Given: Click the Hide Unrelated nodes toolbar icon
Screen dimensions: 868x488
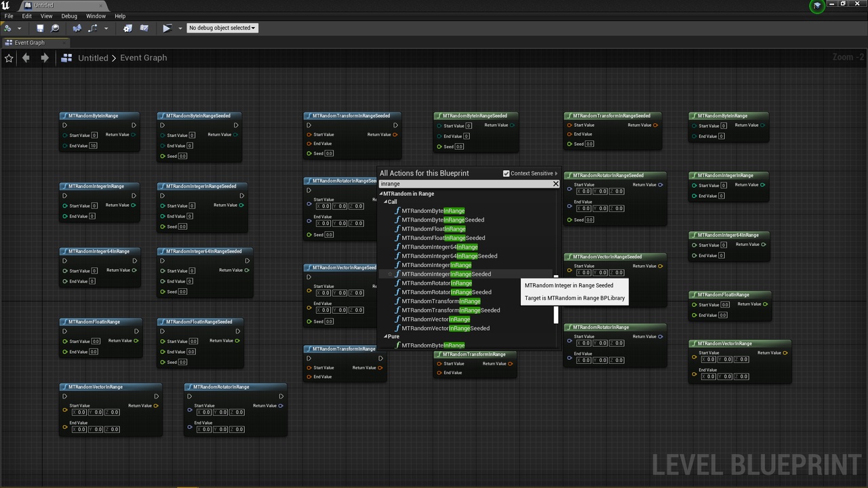Looking at the screenshot, I should pos(92,28).
